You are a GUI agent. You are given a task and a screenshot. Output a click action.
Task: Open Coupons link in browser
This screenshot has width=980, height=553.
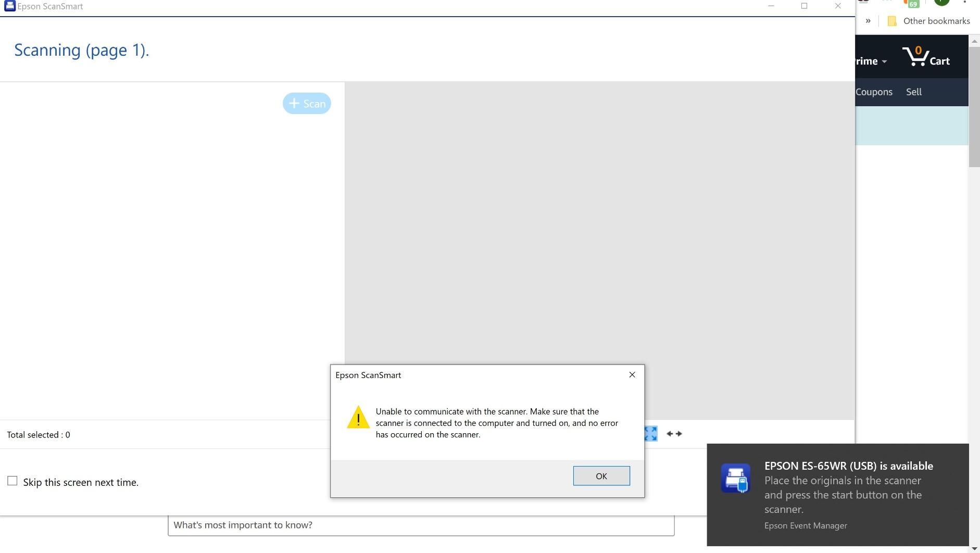[874, 92]
